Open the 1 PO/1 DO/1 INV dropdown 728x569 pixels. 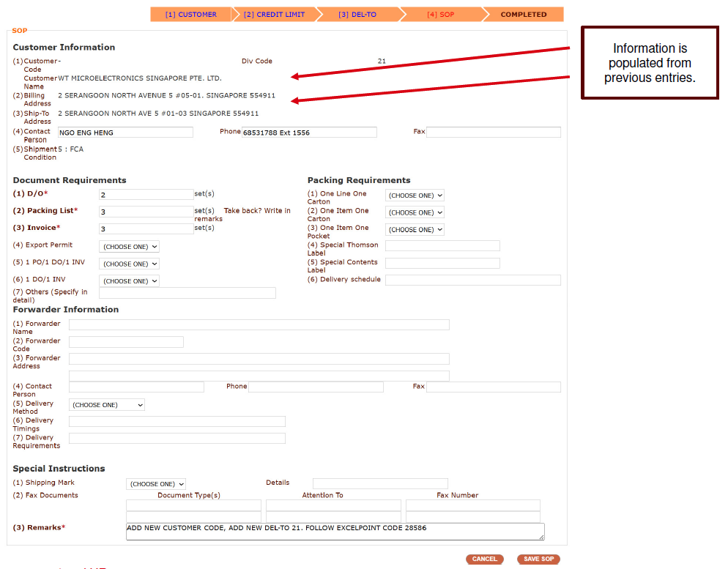click(x=129, y=264)
